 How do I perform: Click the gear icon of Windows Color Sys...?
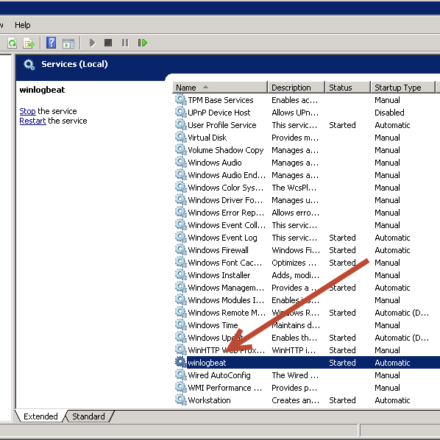[x=181, y=187]
